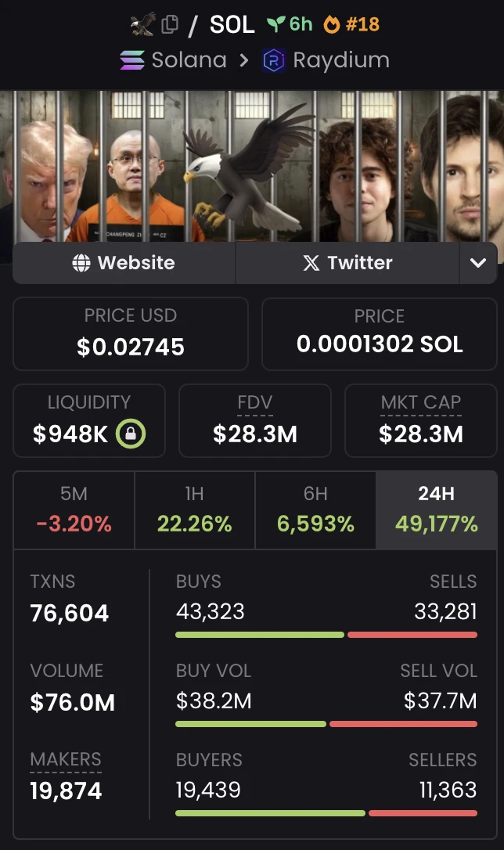Viewport: 504px width, 850px height.
Task: Click the globe icon on Website button
Action: (81, 263)
